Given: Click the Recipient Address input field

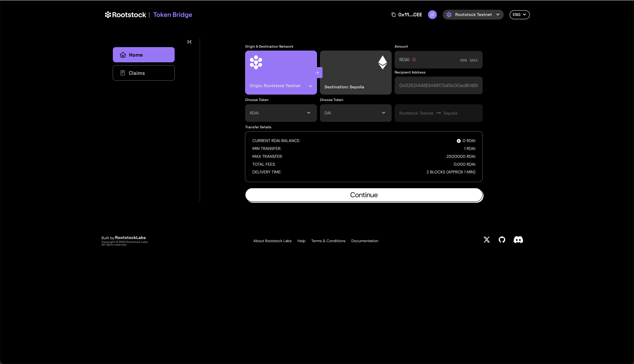Looking at the screenshot, I should click(x=438, y=85).
